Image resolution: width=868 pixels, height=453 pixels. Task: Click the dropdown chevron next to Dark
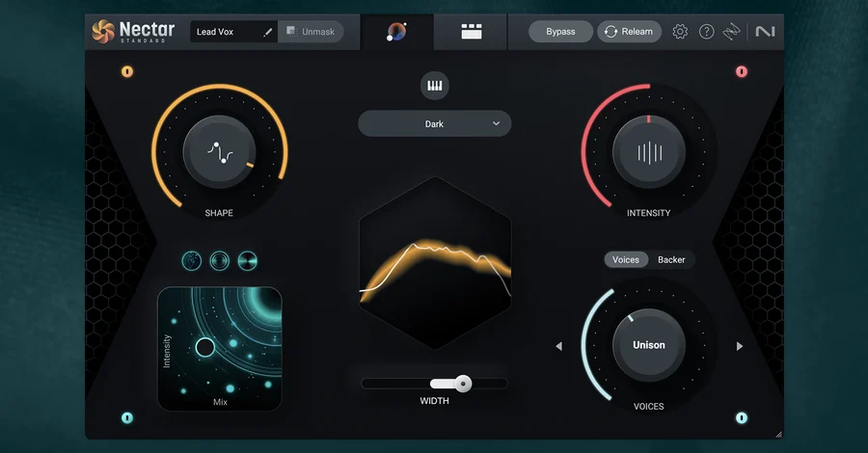(x=496, y=123)
